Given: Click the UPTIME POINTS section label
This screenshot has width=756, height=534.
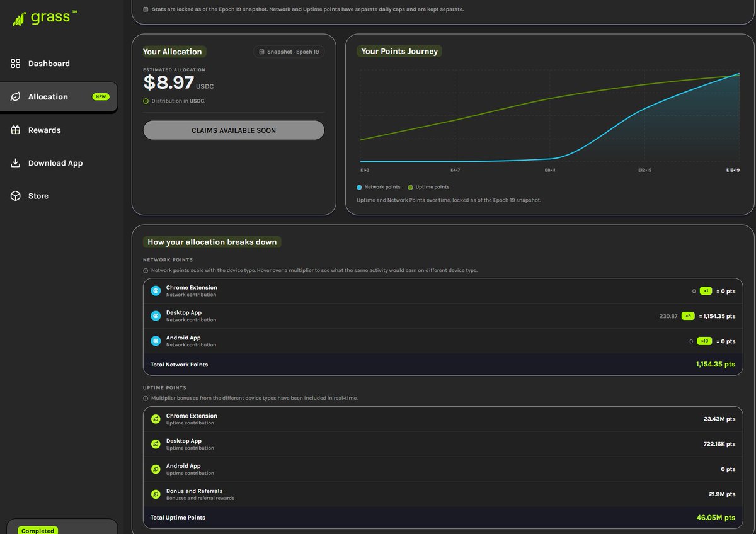Looking at the screenshot, I should click(165, 388).
